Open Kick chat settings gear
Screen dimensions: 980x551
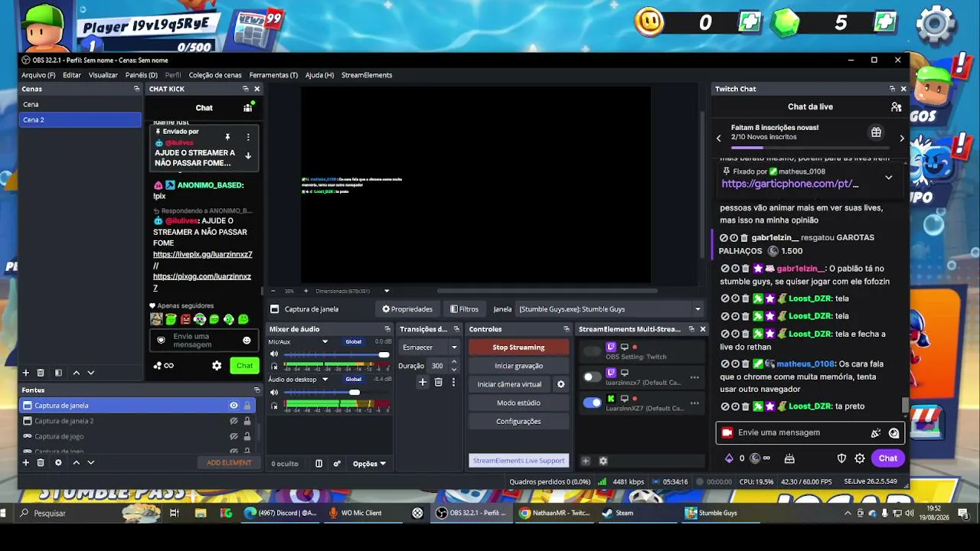pos(217,366)
